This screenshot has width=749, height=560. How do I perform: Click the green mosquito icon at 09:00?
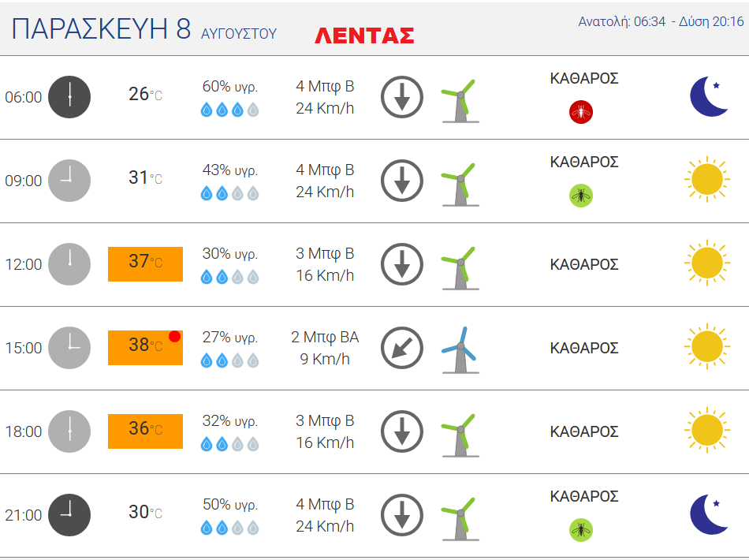point(581,196)
